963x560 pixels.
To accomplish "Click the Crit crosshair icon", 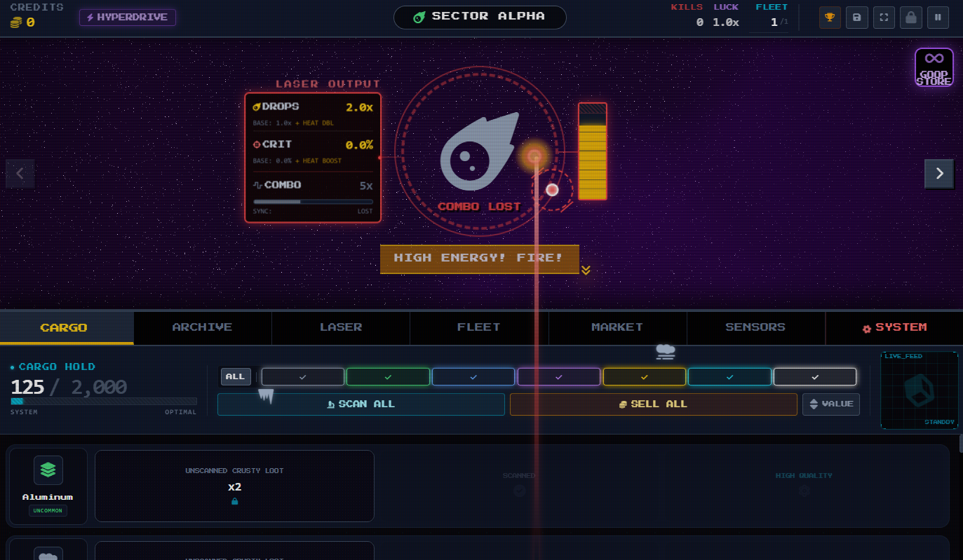I will [x=257, y=144].
